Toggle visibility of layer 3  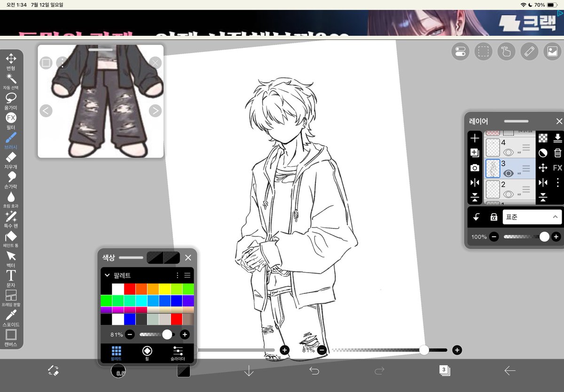pos(508,173)
